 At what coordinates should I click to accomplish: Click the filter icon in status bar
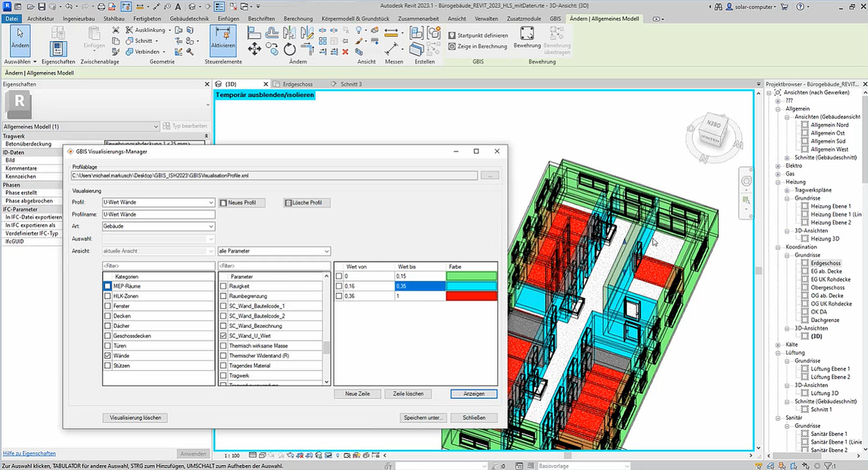point(828,465)
